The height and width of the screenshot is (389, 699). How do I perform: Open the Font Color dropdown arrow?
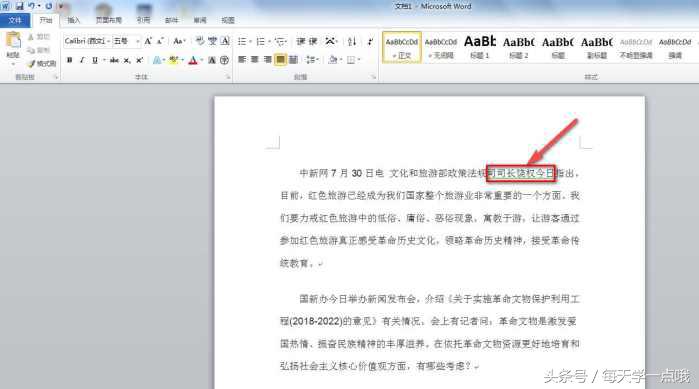coord(202,60)
